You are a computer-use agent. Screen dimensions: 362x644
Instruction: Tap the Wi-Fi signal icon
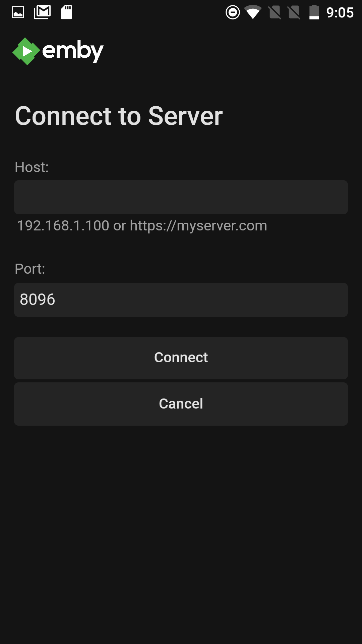(253, 12)
